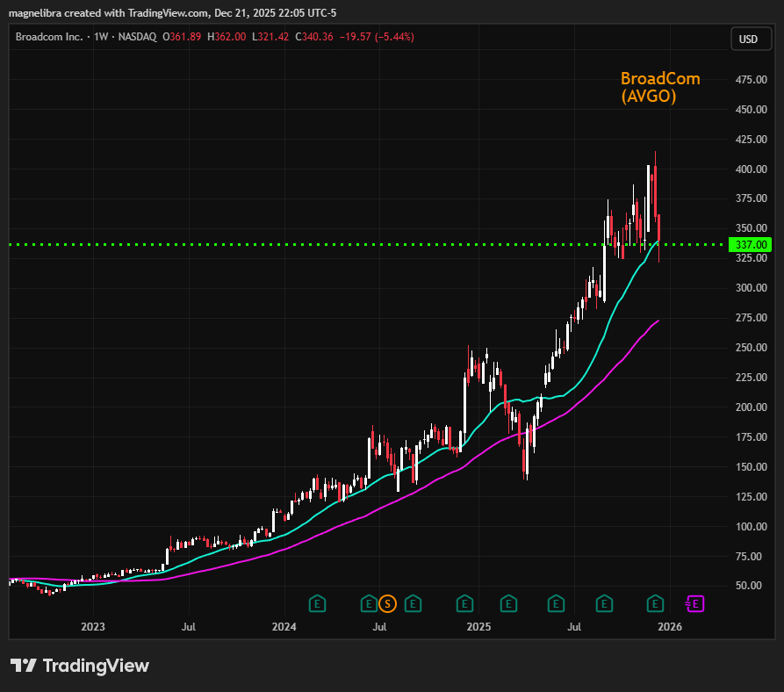This screenshot has width=784, height=692.
Task: Click the change value −19.57 (−5.44%)
Action: [377, 37]
